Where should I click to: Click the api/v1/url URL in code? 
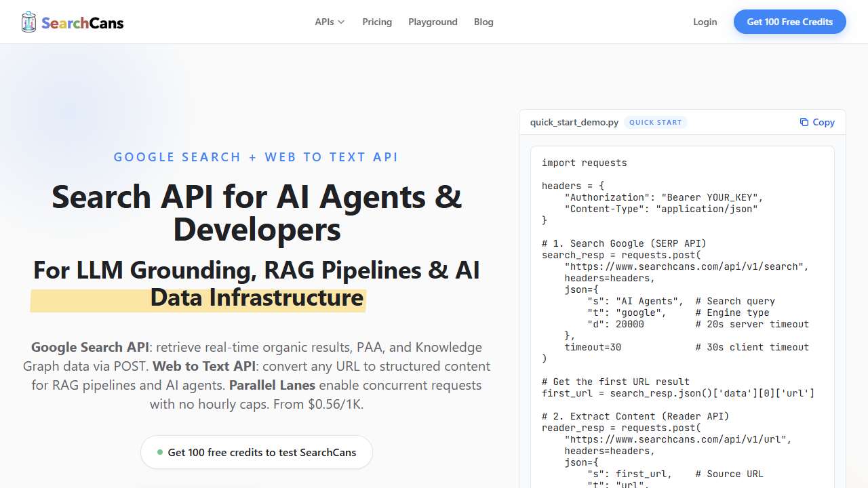pos(678,439)
